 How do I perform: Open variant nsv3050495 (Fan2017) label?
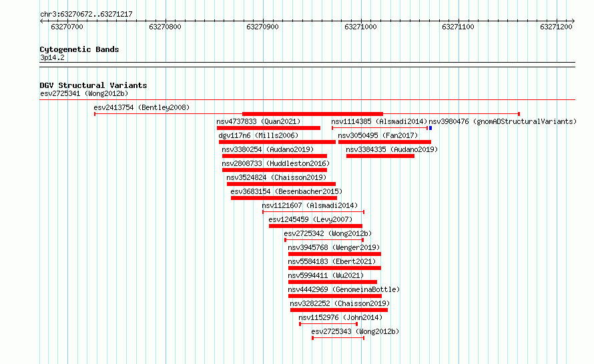pyautogui.click(x=378, y=135)
